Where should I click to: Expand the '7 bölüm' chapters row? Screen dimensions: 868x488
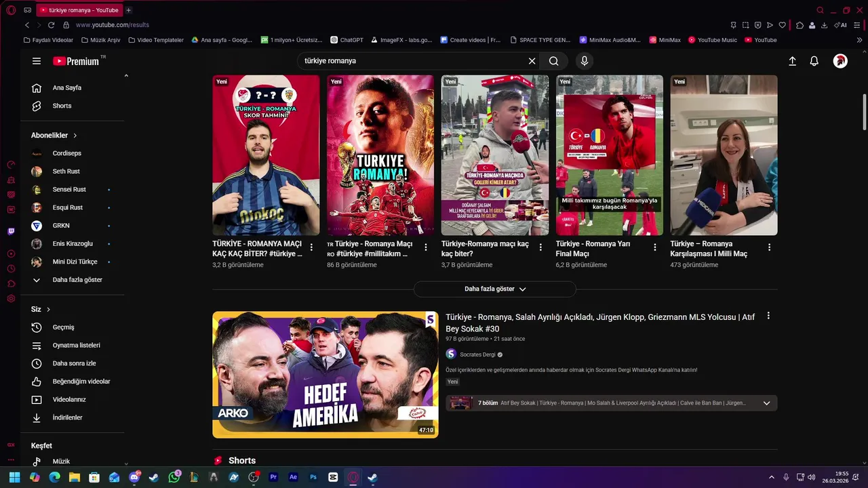click(611, 403)
